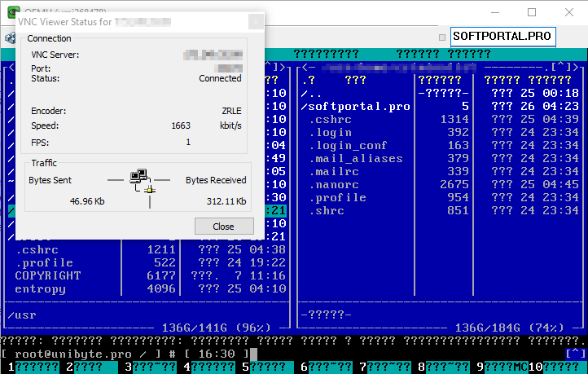Click the command prompt line after 16:30

click(x=254, y=354)
